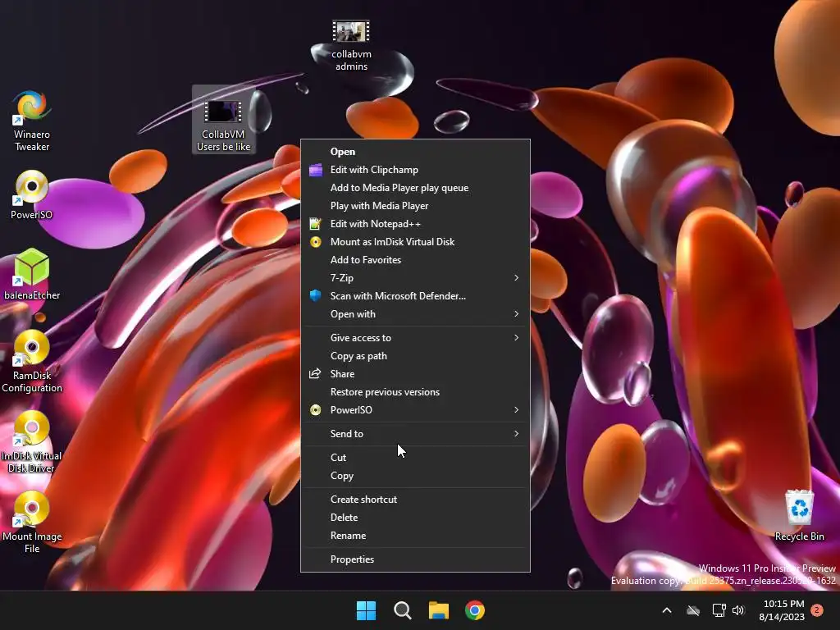Select the PowerISO desktop shortcut icon
Screen dimensions: 840x630
coord(32,195)
